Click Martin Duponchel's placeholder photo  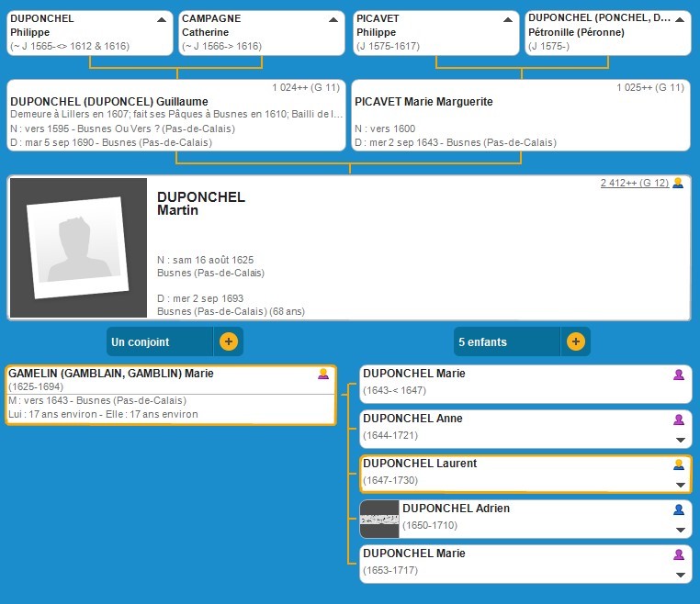[78, 248]
